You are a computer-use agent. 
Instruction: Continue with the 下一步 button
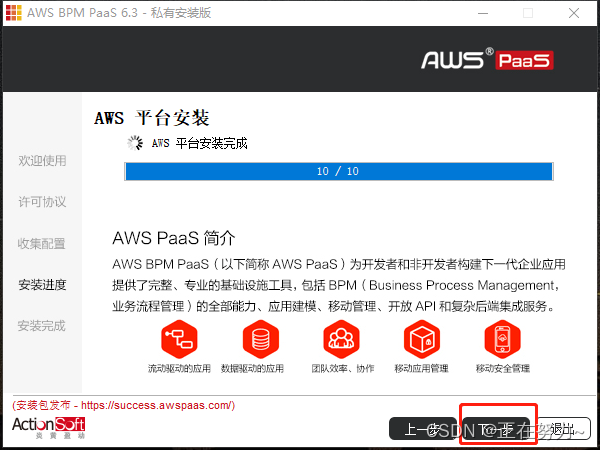pos(496,429)
